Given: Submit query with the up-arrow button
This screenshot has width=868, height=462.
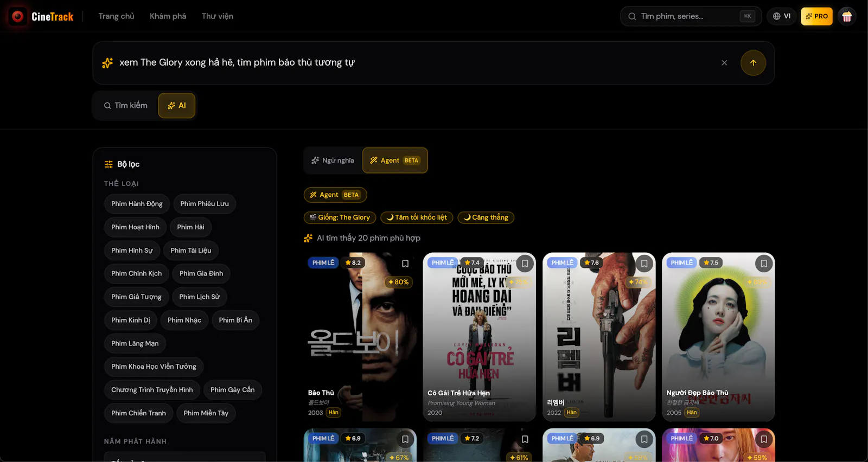Looking at the screenshot, I should [x=753, y=63].
